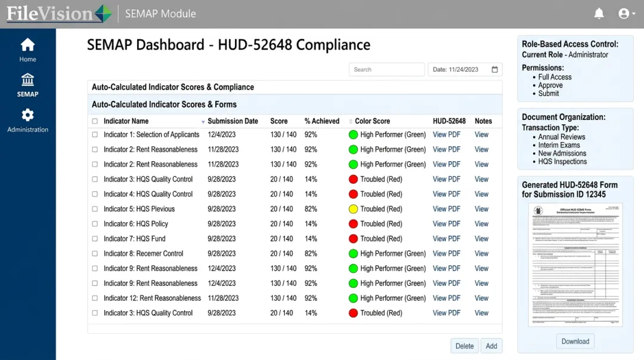
Task: Check Indicator 7: HQS Fund row
Action: [x=95, y=239]
